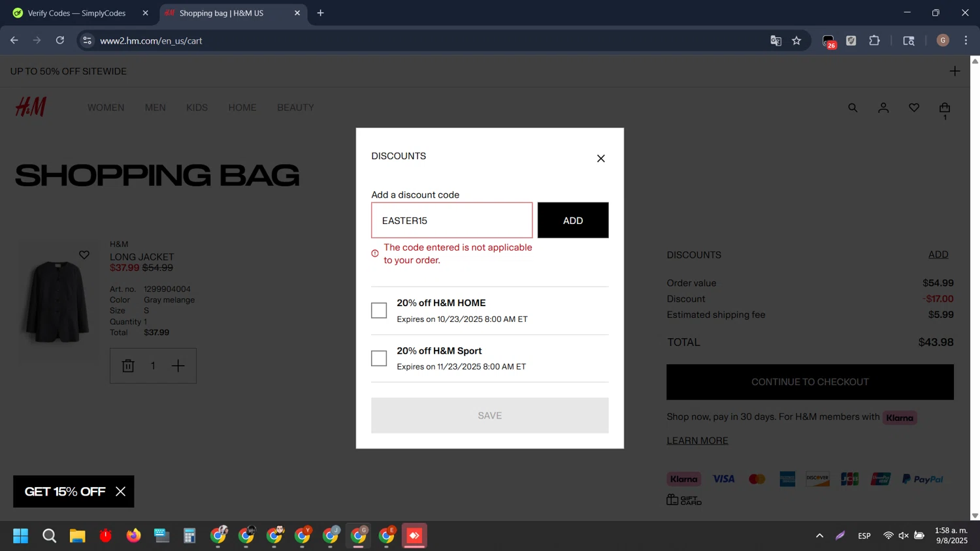This screenshot has height=551, width=980.
Task: Open the Chrome three-dot menu
Action: tap(966, 40)
